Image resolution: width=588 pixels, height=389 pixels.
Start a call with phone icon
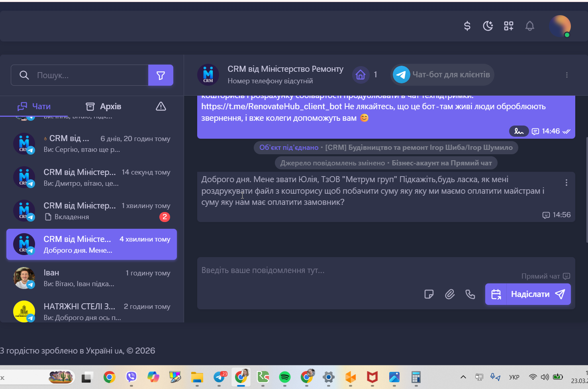point(470,294)
